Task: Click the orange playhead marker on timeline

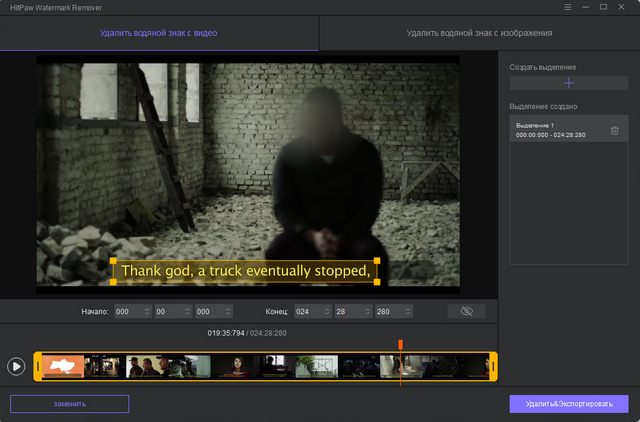Action: coord(400,346)
